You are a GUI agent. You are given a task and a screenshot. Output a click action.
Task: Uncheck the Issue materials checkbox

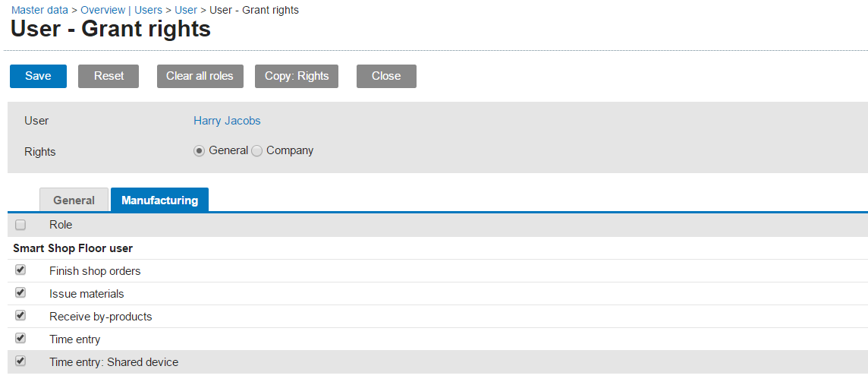point(20,292)
